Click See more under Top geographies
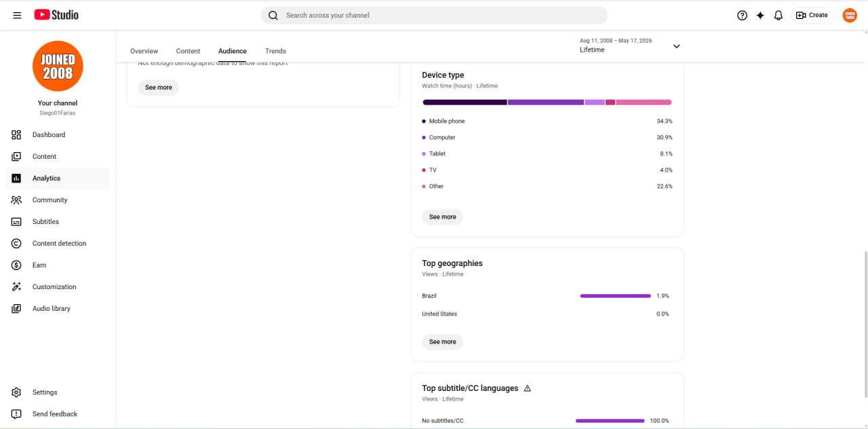Image resolution: width=868 pixels, height=429 pixels. click(x=443, y=342)
